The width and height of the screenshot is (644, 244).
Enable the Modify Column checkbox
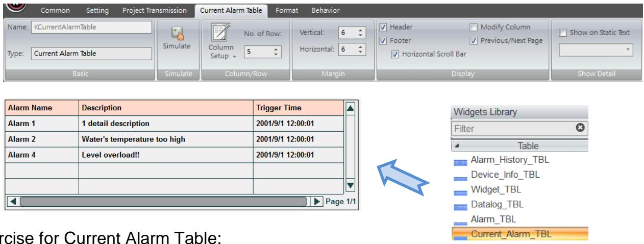tap(473, 26)
